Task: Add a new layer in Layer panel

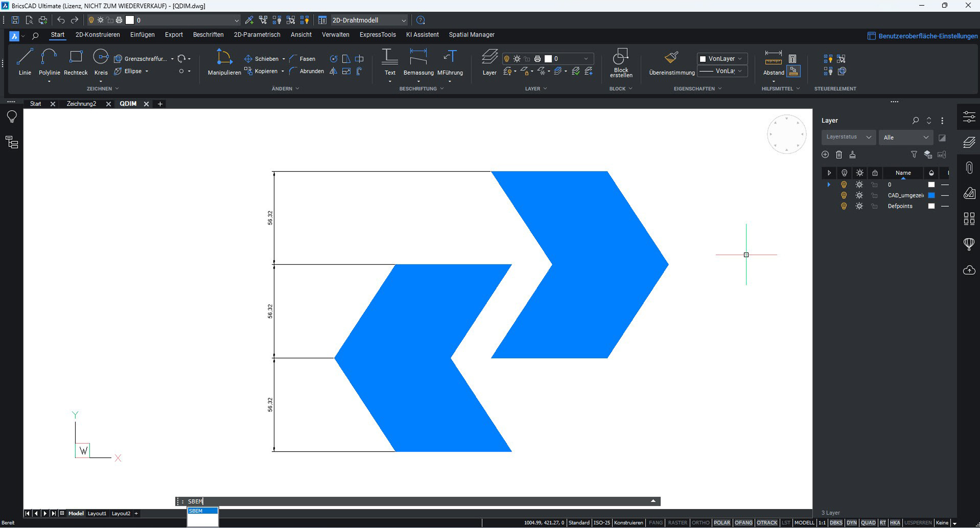Action: point(825,154)
